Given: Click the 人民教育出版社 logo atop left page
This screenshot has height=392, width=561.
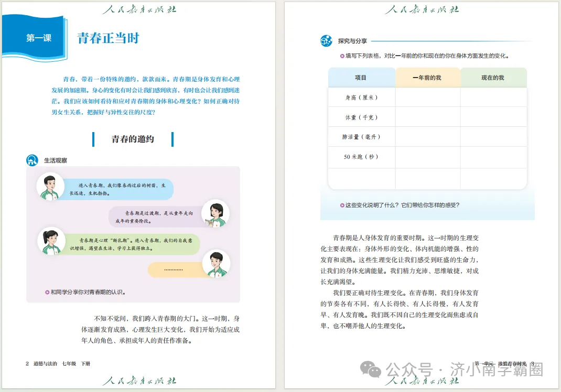Looking at the screenshot, I should [139, 9].
